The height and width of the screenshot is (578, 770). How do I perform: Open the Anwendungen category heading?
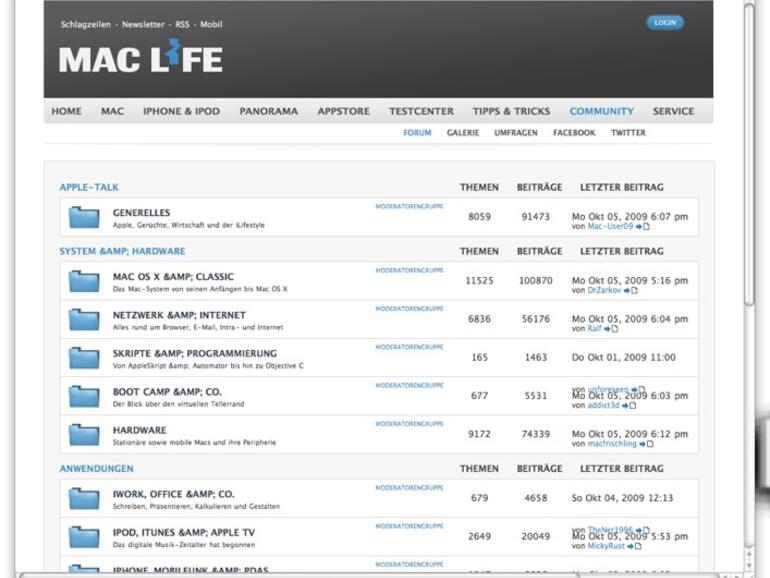[96, 468]
